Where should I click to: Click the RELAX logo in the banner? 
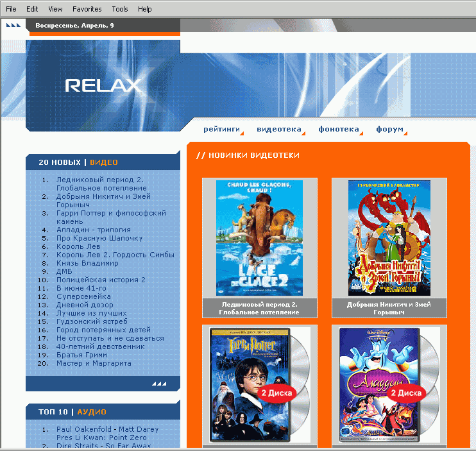coord(103,85)
